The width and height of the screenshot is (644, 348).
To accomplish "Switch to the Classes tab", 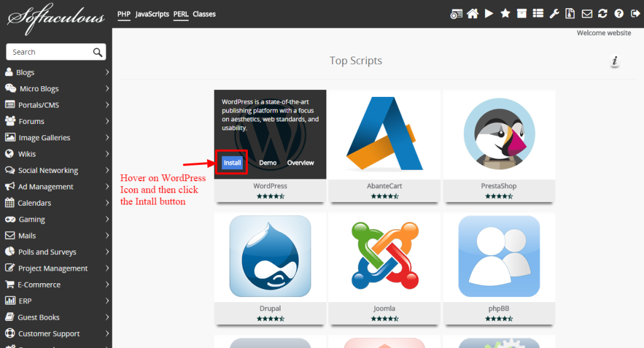I will (x=204, y=14).
